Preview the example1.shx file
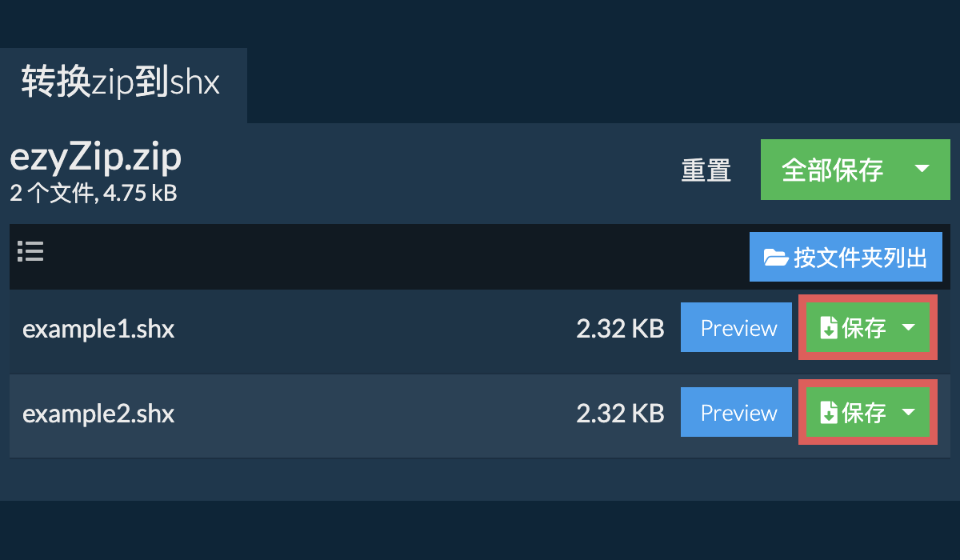The width and height of the screenshot is (960, 560). tap(736, 328)
